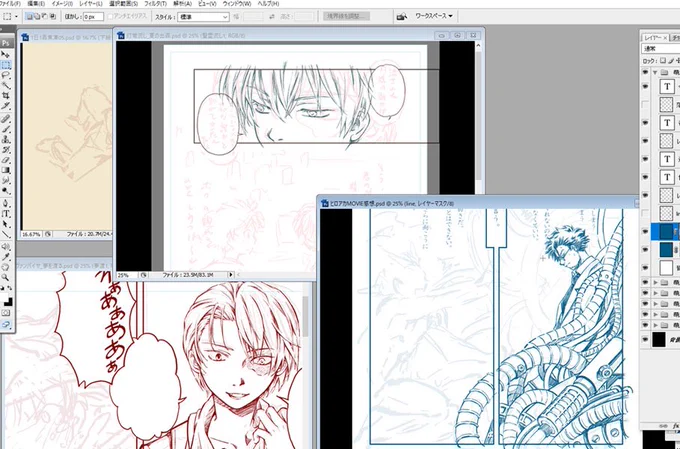Open the フィルタ menu
Image resolution: width=680 pixels, height=449 pixels.
155,3
